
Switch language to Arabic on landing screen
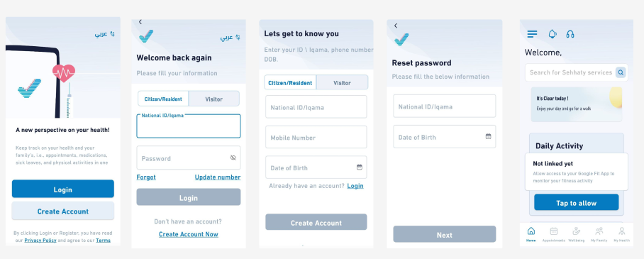click(105, 34)
